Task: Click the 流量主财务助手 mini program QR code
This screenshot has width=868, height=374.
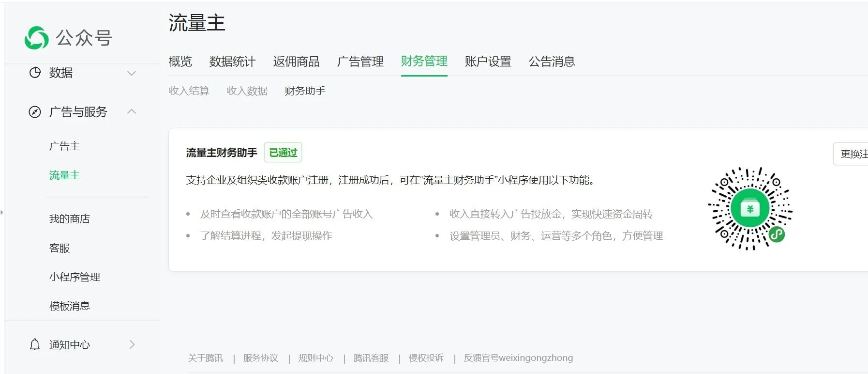Action: (x=750, y=209)
